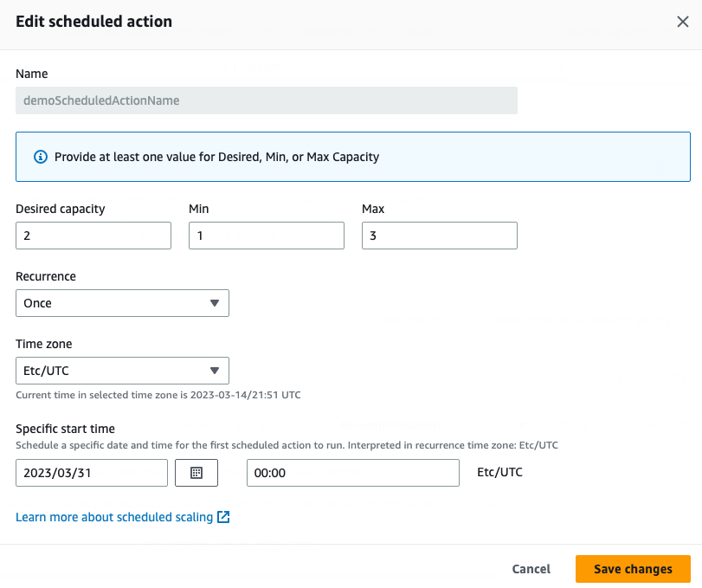This screenshot has width=702, height=588.
Task: Click the start date field 2023/03/31
Action: pyautogui.click(x=91, y=473)
